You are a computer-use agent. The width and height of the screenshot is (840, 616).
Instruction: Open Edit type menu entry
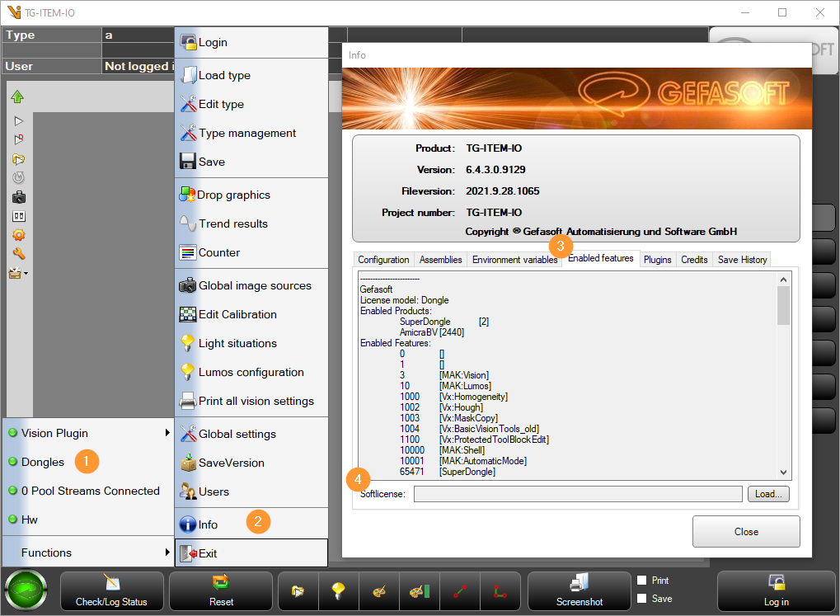click(251, 104)
